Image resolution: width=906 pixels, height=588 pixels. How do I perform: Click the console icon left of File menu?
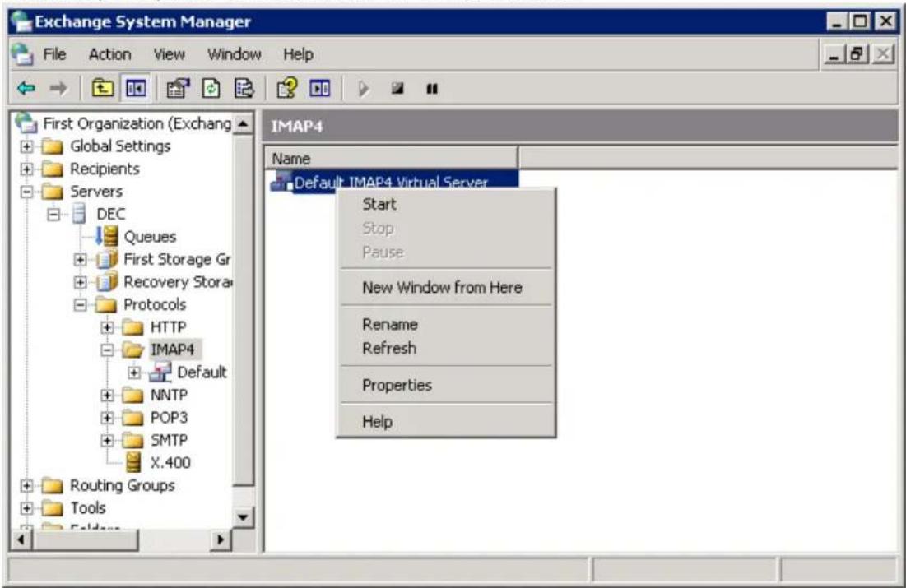(22, 54)
